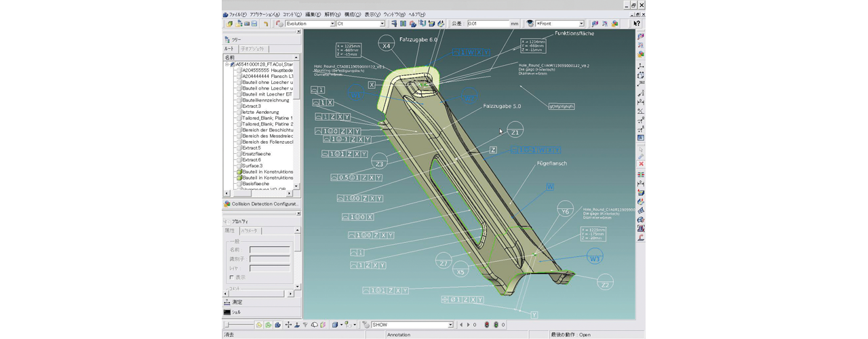The image size is (868, 339).
Task: Open the 構成 menu
Action: coord(352,14)
